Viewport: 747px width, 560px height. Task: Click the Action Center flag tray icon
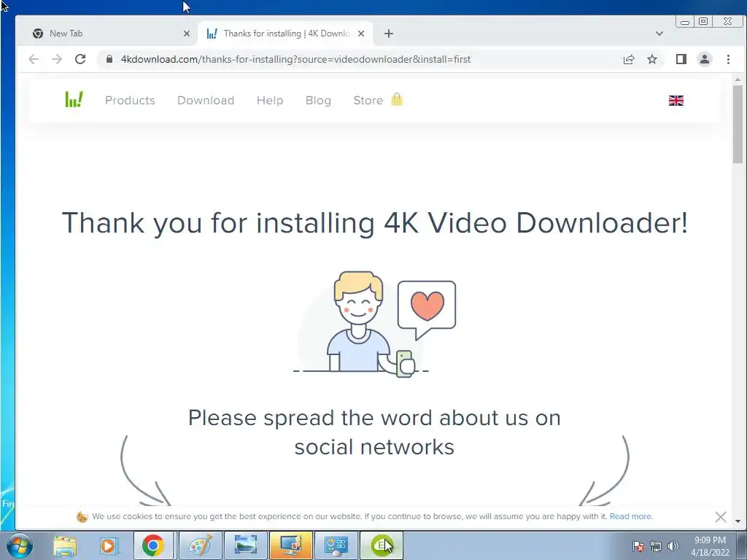[x=638, y=546]
